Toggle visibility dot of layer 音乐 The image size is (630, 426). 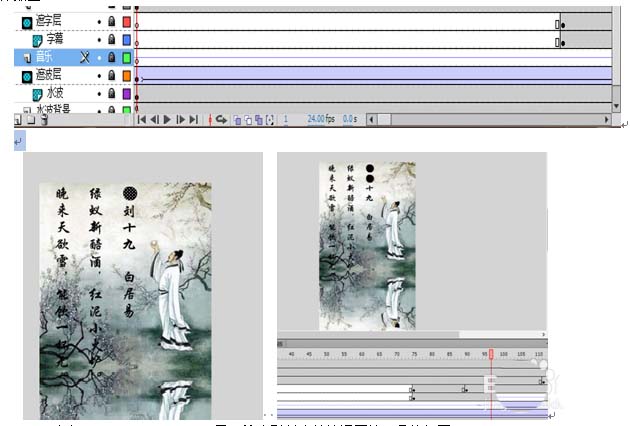[99, 58]
